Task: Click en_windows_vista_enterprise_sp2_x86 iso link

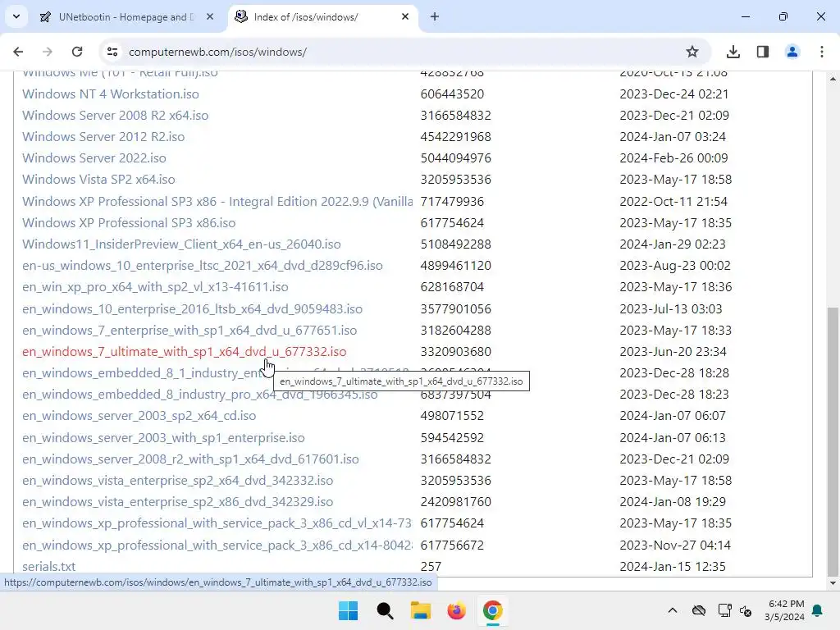Action: click(178, 502)
